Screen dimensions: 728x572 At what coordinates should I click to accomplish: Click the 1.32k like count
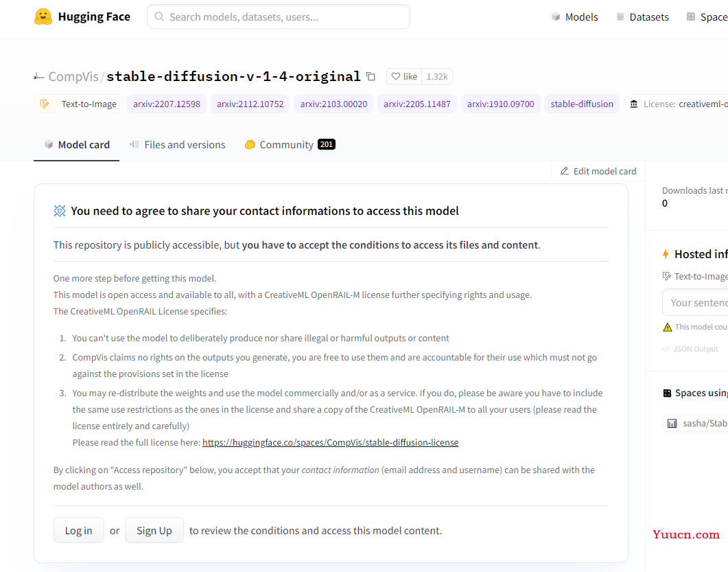(437, 76)
